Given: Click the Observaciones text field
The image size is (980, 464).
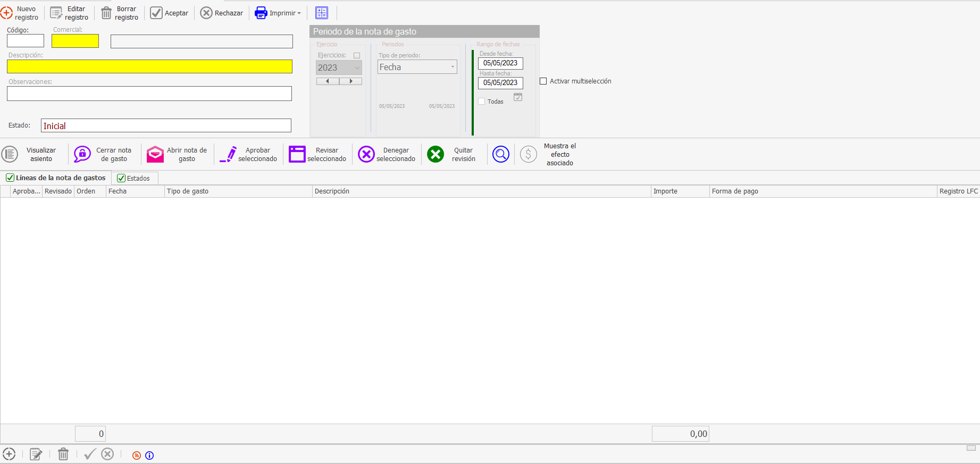Looking at the screenshot, I should [149, 94].
